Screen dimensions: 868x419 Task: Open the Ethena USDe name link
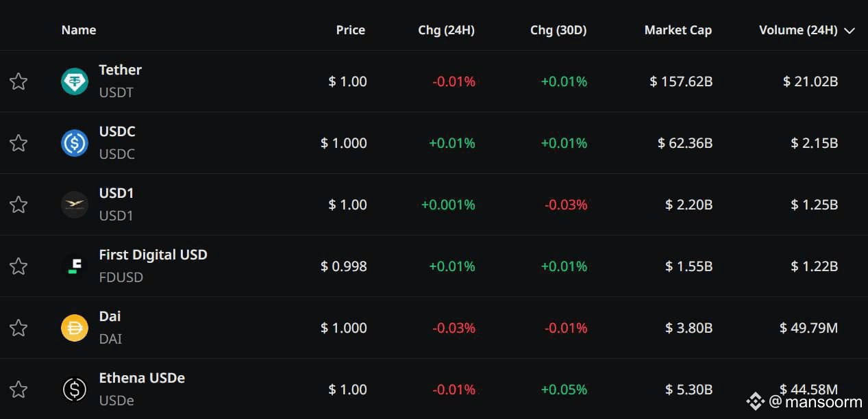tap(142, 378)
